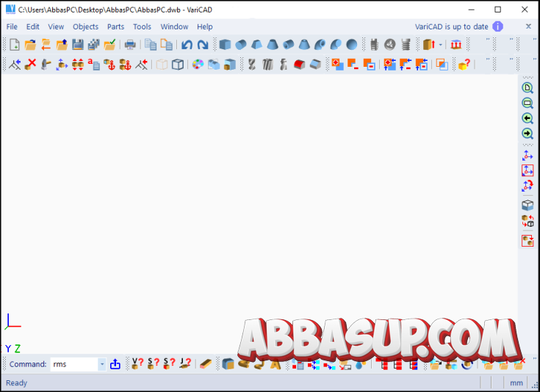The height and width of the screenshot is (392, 540).
Task: Click the red fillet edge icon
Action: click(299, 64)
